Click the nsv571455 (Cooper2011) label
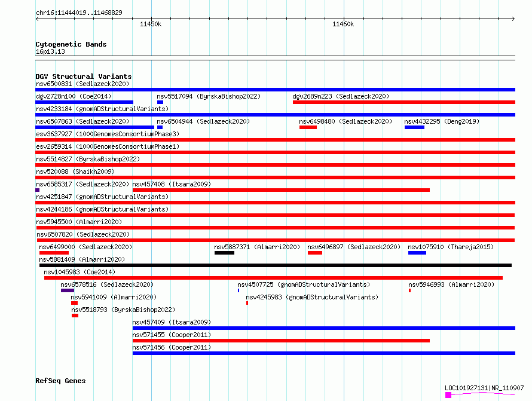Image resolution: width=532 pixels, height=401 pixels. [172, 335]
